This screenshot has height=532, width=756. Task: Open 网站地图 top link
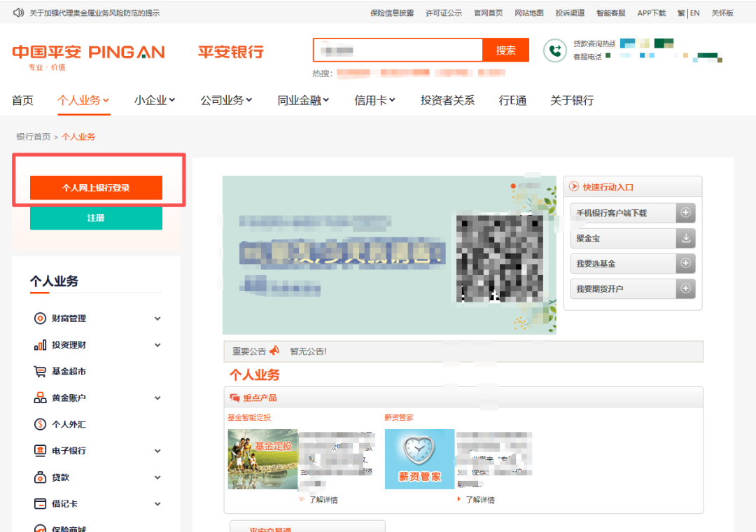click(x=529, y=13)
